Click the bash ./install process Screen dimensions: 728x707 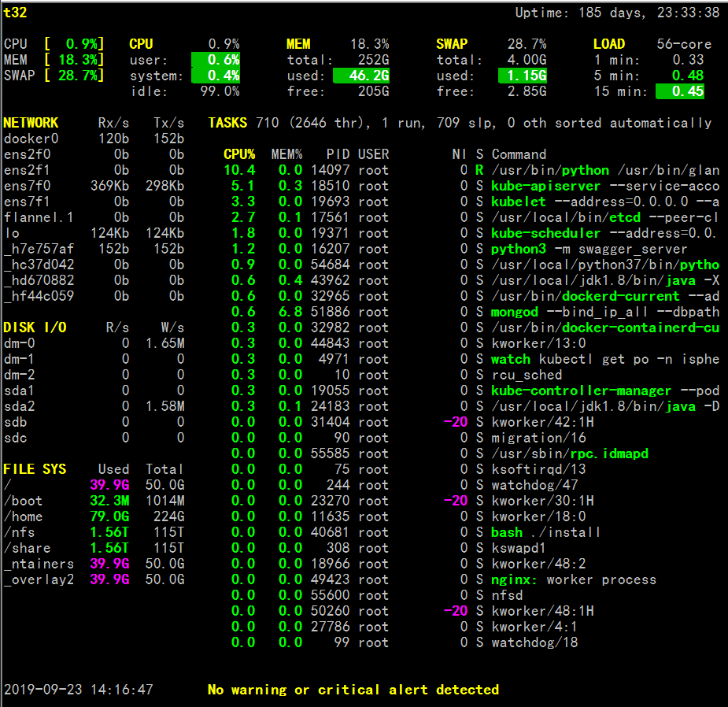[x=545, y=532]
